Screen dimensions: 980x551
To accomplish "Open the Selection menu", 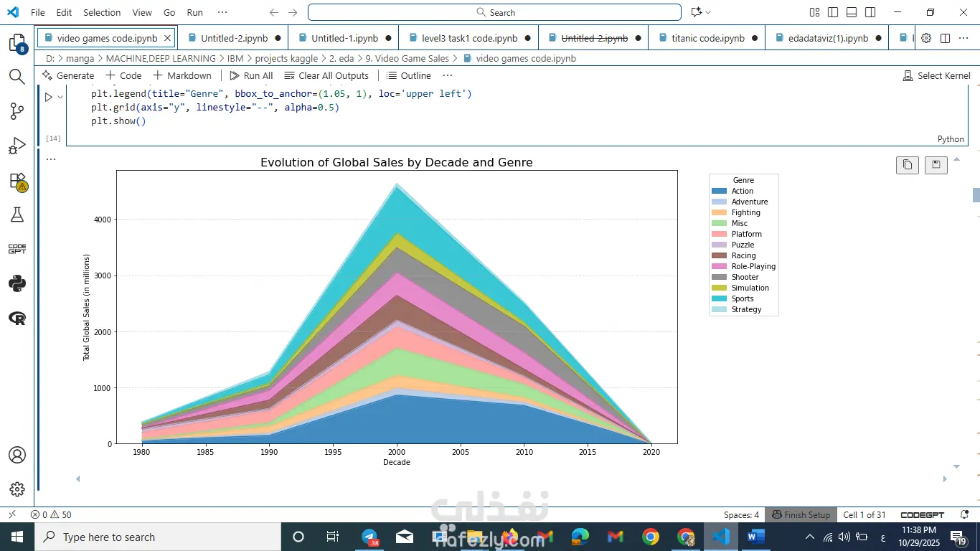I will coord(102,12).
